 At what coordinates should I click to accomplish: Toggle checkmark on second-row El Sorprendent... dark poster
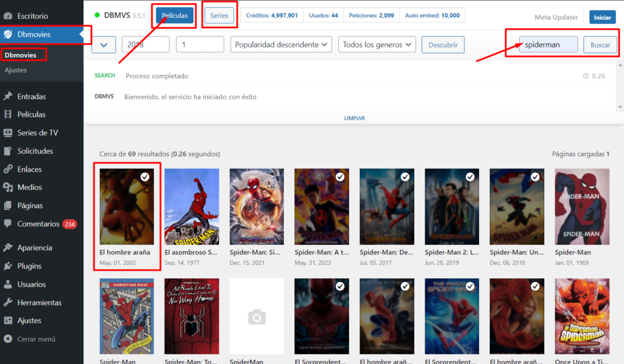[x=340, y=286]
